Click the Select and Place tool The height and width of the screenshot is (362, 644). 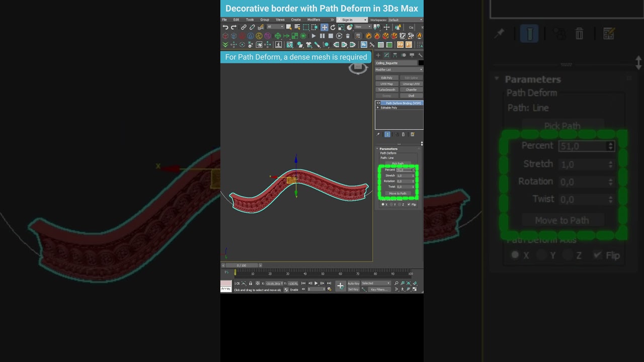[x=350, y=27]
